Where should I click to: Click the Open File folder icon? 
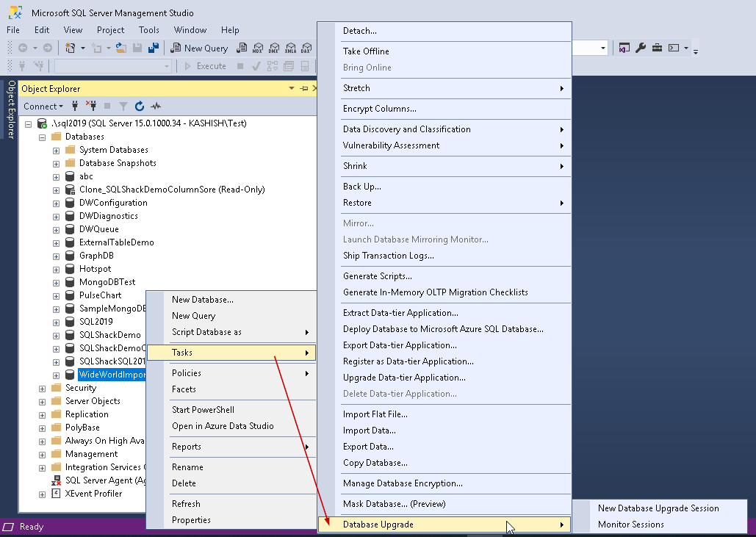[x=121, y=48]
